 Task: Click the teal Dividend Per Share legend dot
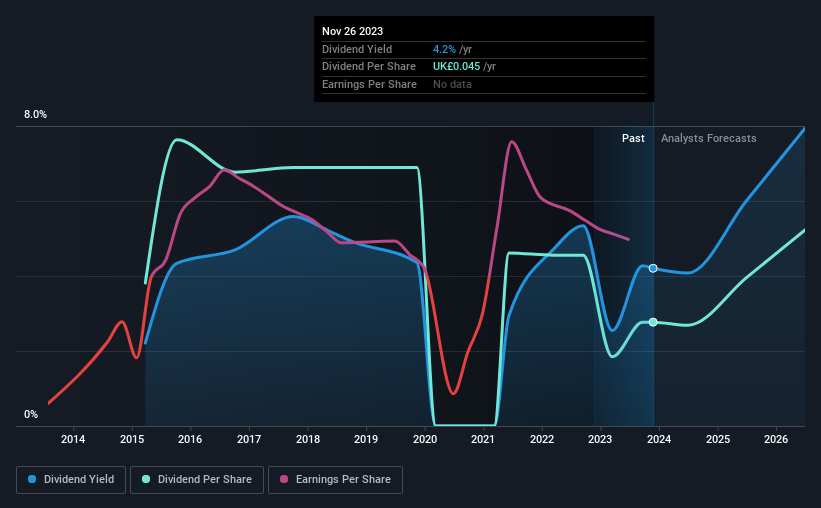pyautogui.click(x=146, y=479)
